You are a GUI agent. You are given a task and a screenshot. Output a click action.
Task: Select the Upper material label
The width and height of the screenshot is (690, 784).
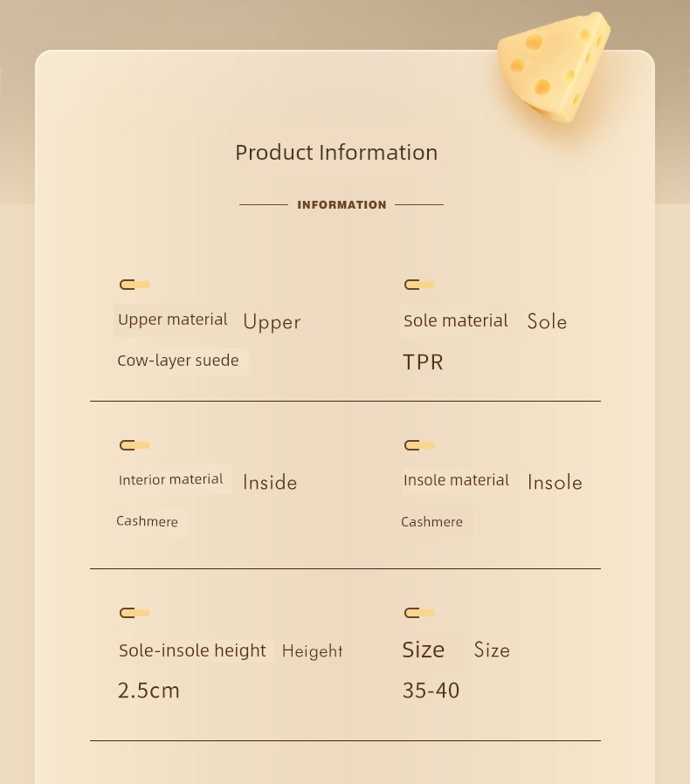[173, 320]
